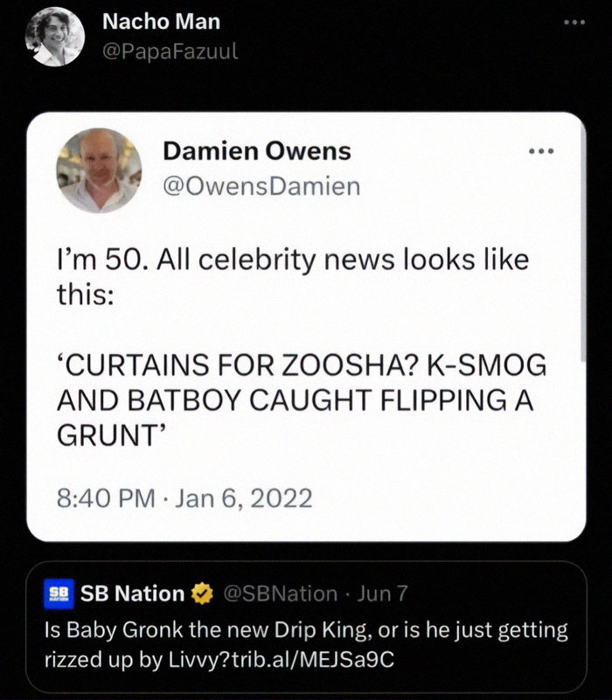
Task: Click Nacho Man's profile picture
Action: tap(54, 37)
